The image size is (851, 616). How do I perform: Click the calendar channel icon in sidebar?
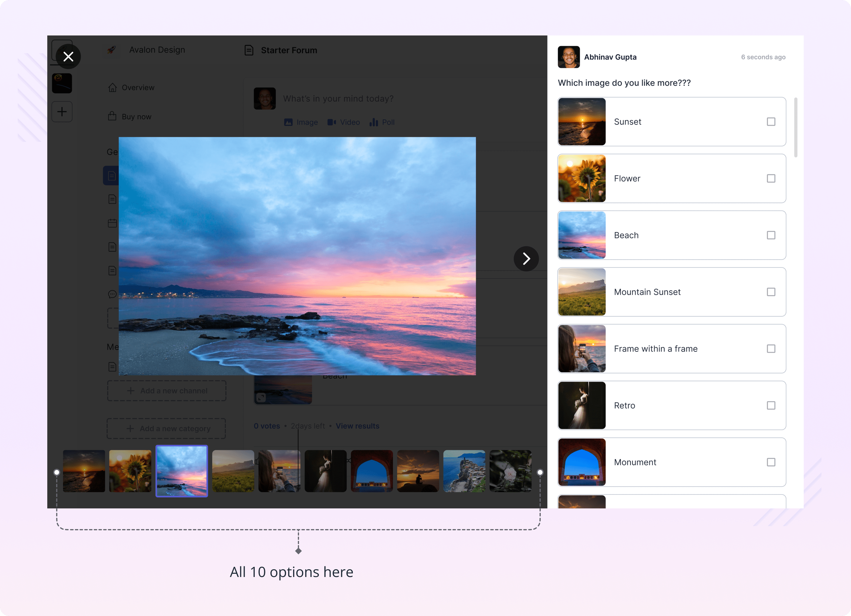(112, 223)
